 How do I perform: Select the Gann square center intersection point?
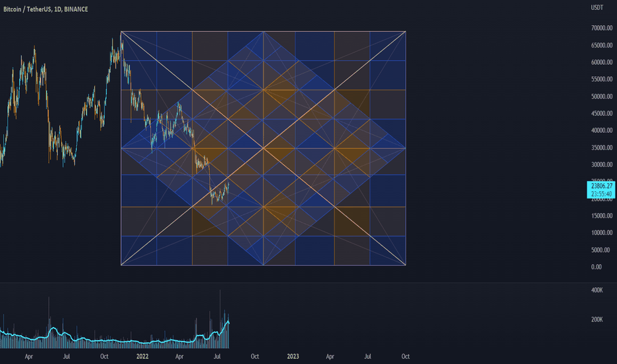[263, 148]
